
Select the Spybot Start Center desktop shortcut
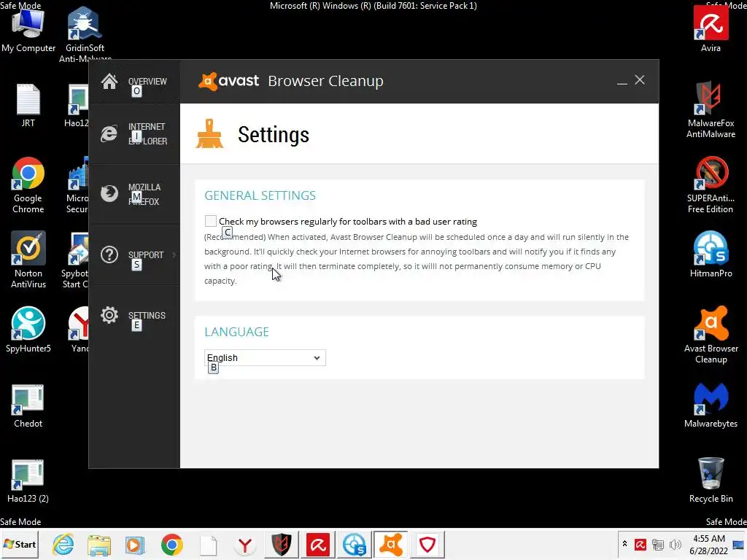75,260
